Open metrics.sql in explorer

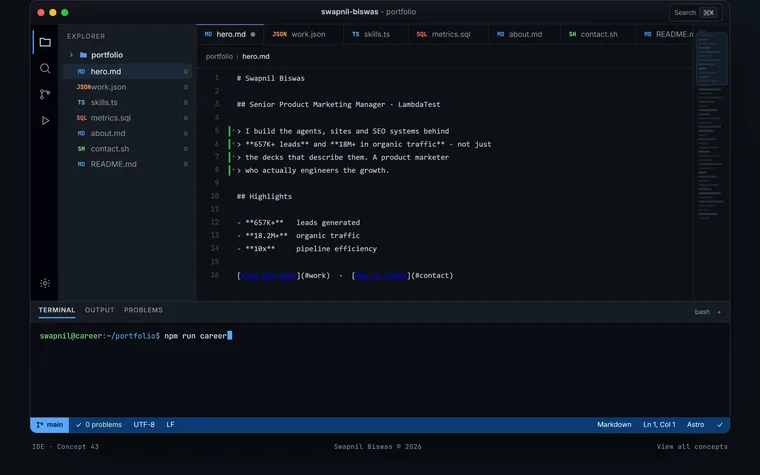coord(127,118)
